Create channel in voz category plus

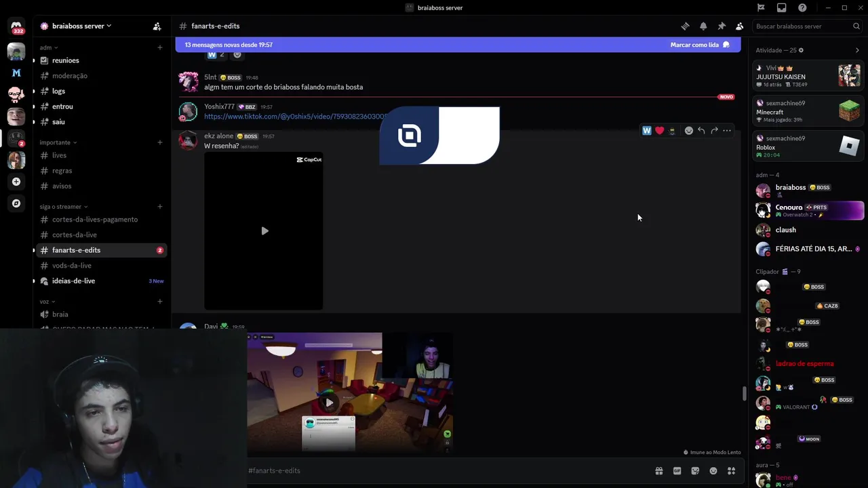click(160, 302)
